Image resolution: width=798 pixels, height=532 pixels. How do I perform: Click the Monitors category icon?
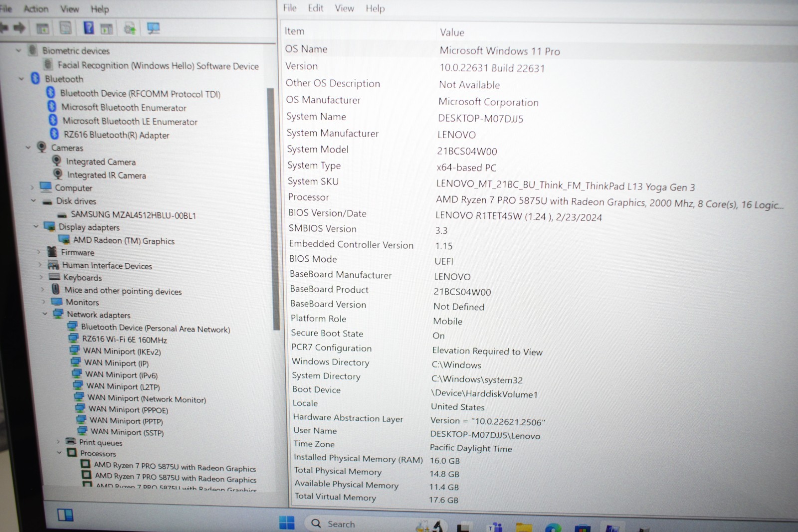point(57,302)
